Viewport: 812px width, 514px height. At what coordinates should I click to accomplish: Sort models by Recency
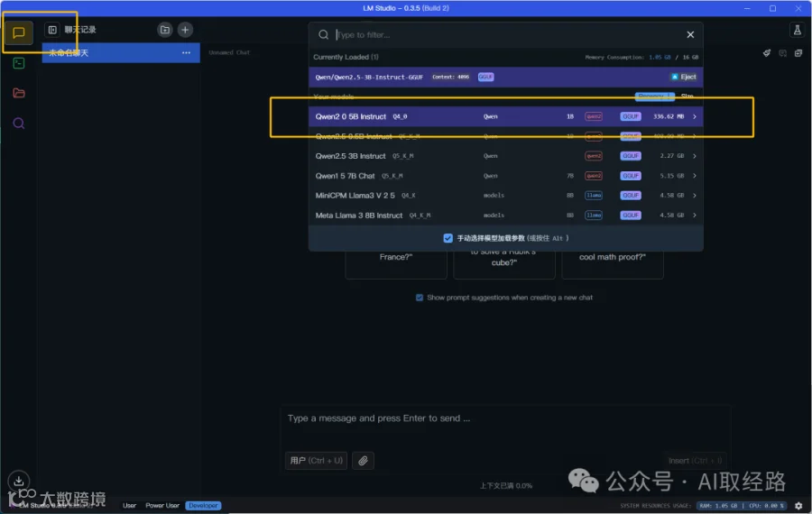[x=654, y=96]
